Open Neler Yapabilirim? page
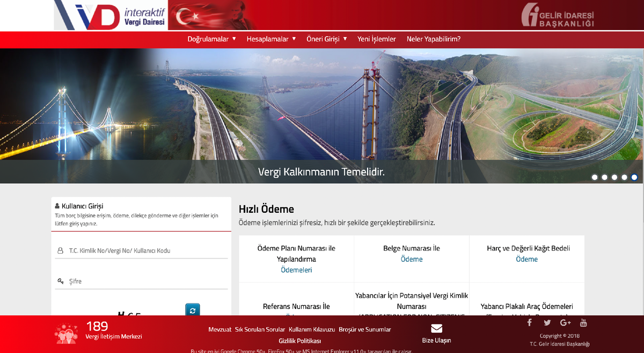The height and width of the screenshot is (353, 644). pyautogui.click(x=434, y=39)
